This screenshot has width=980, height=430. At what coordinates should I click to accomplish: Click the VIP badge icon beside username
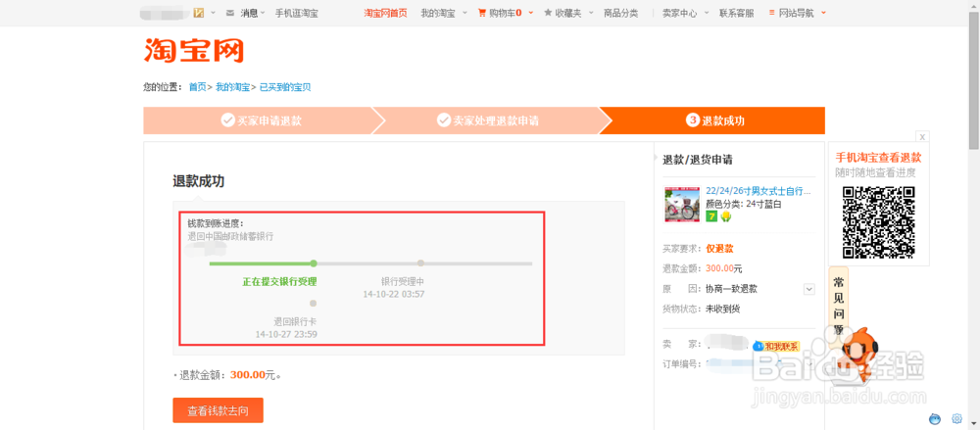coord(199,13)
